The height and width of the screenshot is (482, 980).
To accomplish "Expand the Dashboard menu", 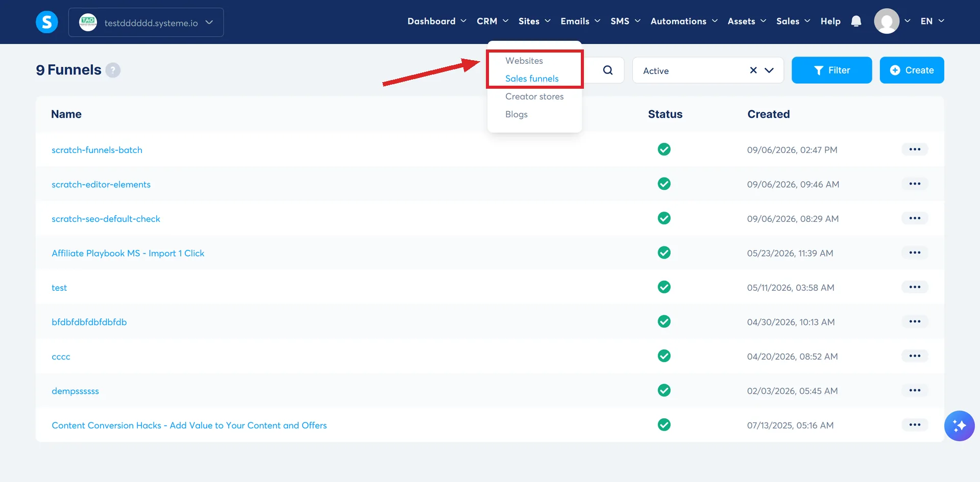I will click(436, 21).
